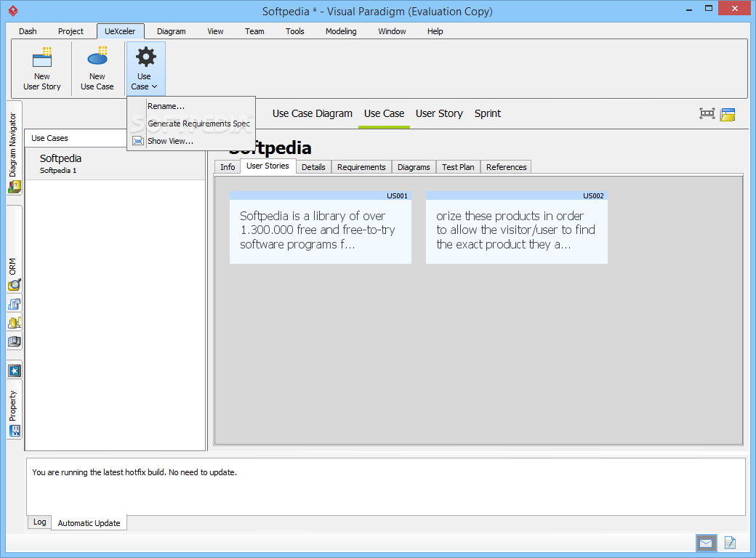
Task: Click the Visual Paradigm logo in title bar
Action: (x=13, y=11)
